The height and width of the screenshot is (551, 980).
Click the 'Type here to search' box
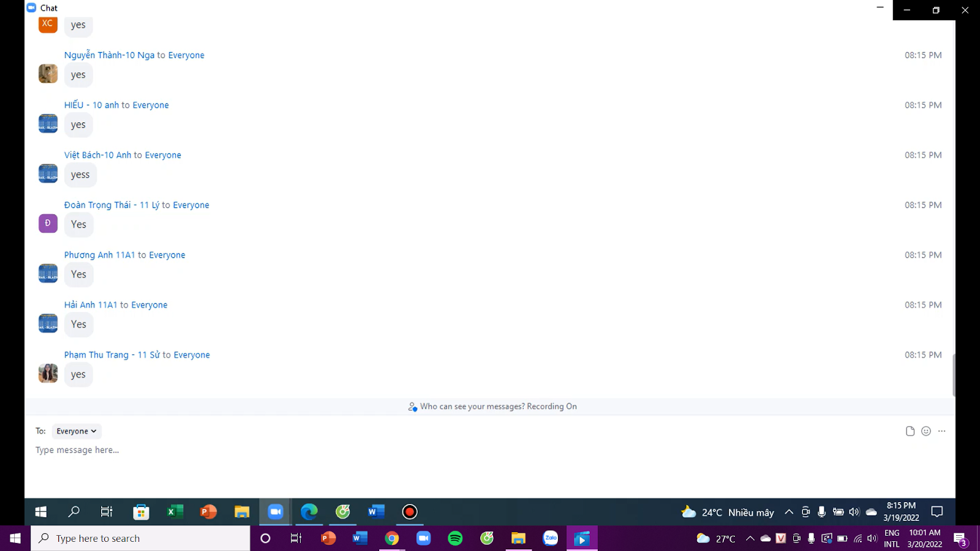pos(141,538)
